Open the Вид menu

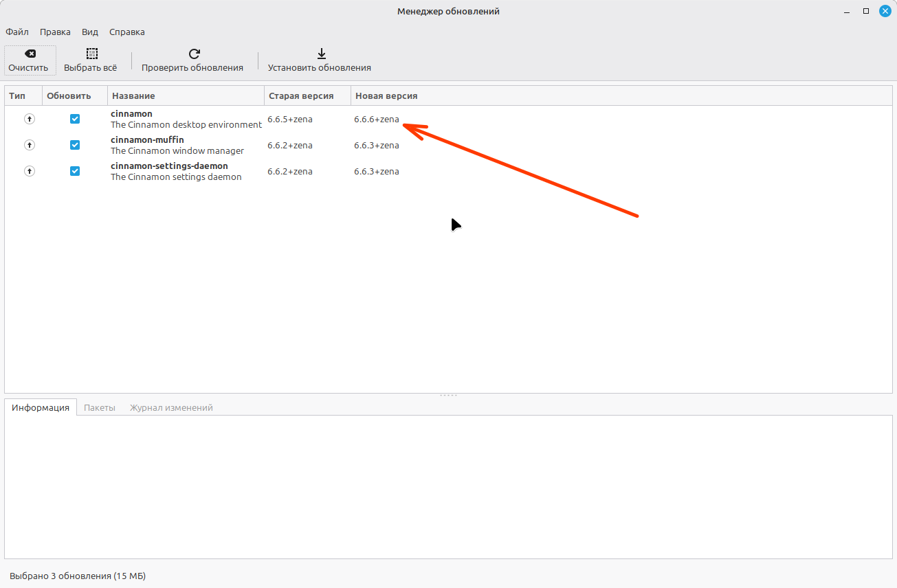tap(90, 32)
